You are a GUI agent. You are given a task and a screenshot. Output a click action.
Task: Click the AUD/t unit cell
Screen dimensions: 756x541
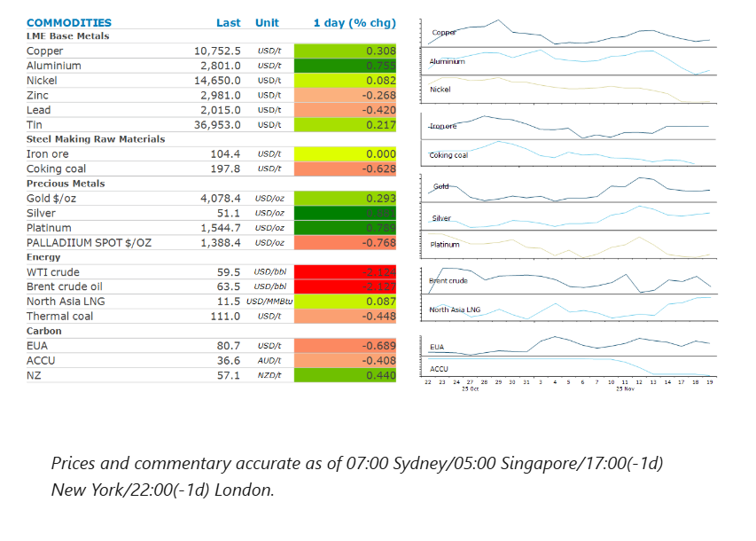[269, 360]
